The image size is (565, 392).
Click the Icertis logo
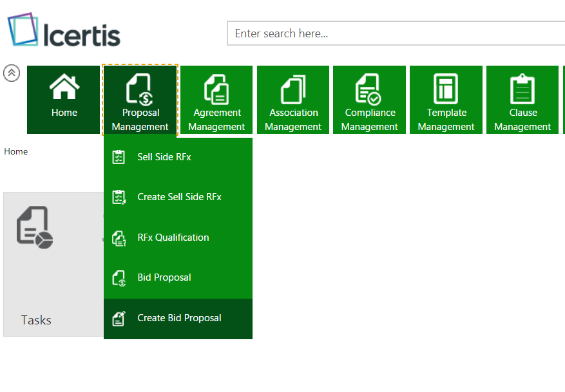coord(64,32)
